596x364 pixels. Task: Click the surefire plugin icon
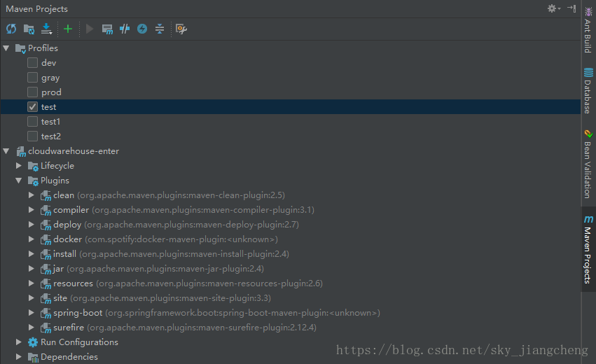(x=46, y=328)
